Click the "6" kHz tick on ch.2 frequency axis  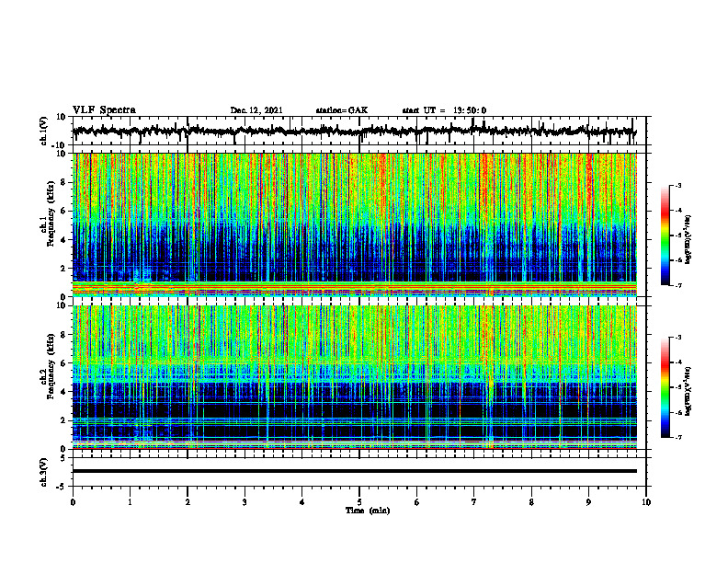coord(64,363)
